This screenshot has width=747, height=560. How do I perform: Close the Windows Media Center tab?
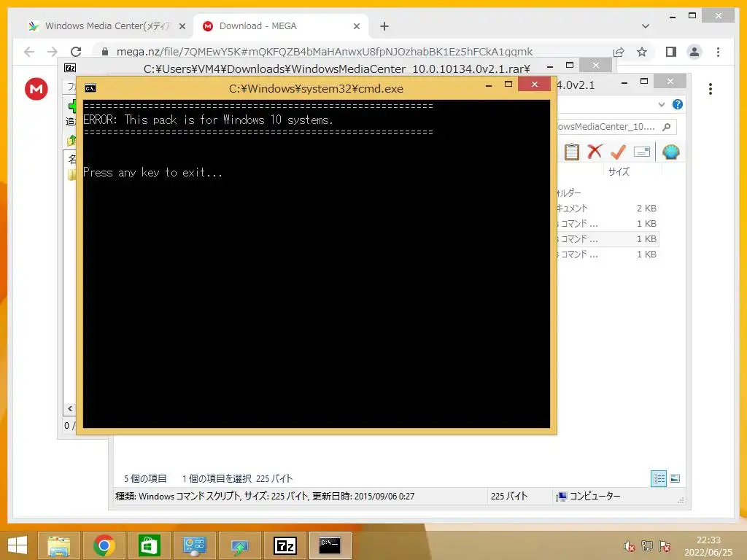point(182,26)
